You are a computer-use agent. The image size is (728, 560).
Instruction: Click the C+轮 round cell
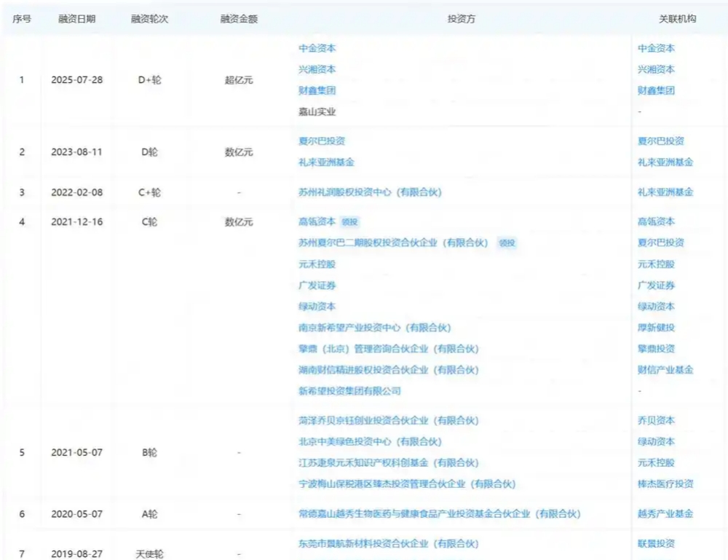coord(149,192)
